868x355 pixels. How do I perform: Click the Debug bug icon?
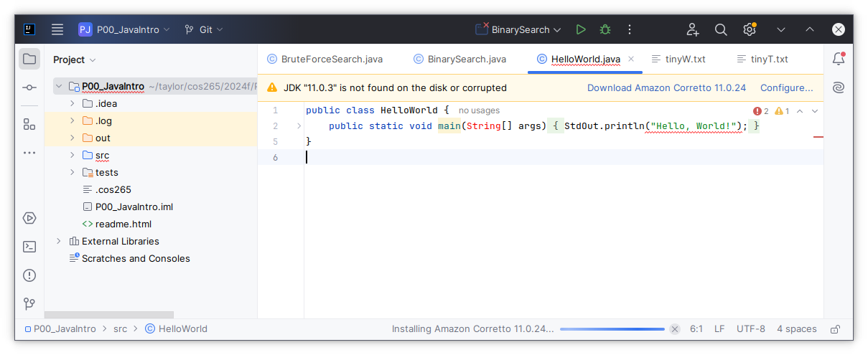[605, 29]
